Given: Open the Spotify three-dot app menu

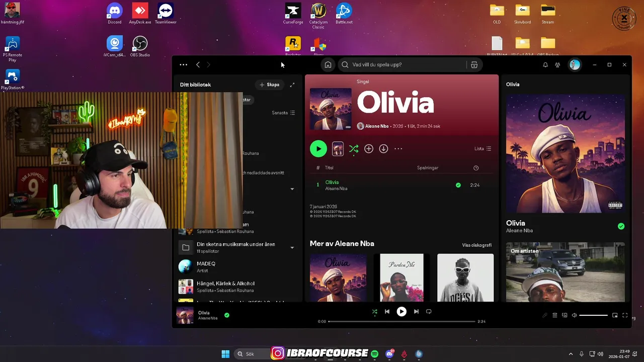Looking at the screenshot, I should (x=183, y=65).
